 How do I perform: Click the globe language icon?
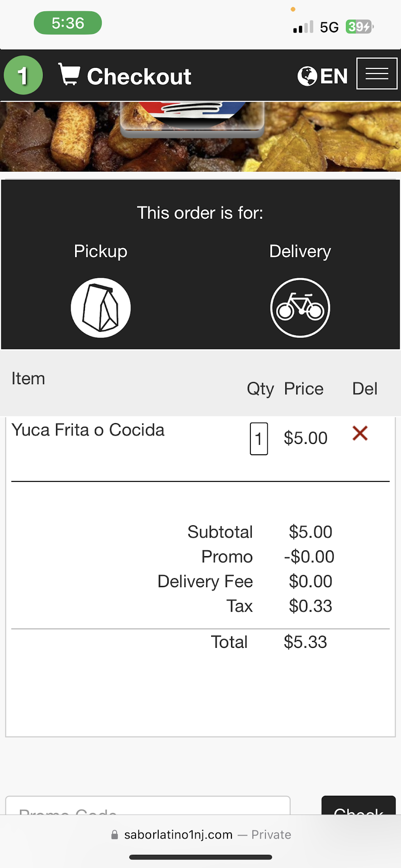click(x=307, y=76)
